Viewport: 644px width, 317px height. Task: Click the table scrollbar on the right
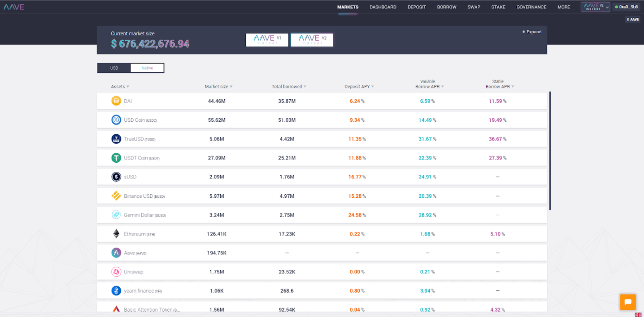550,151
